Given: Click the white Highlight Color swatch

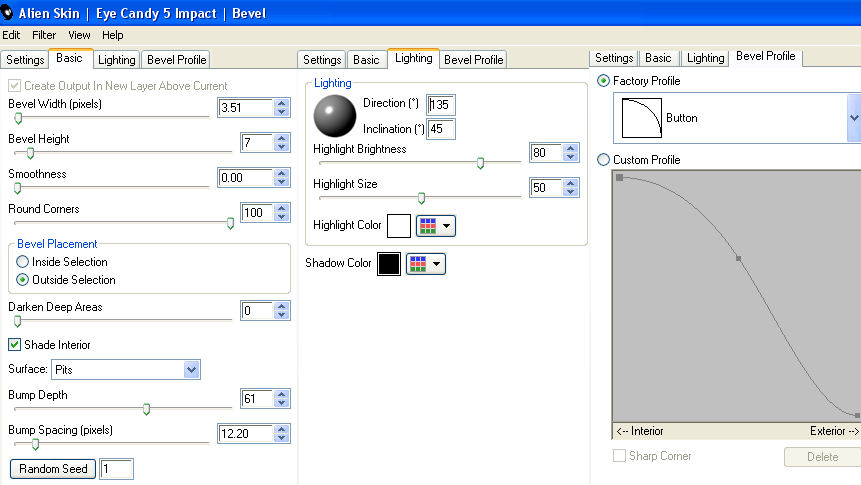Looking at the screenshot, I should click(399, 226).
